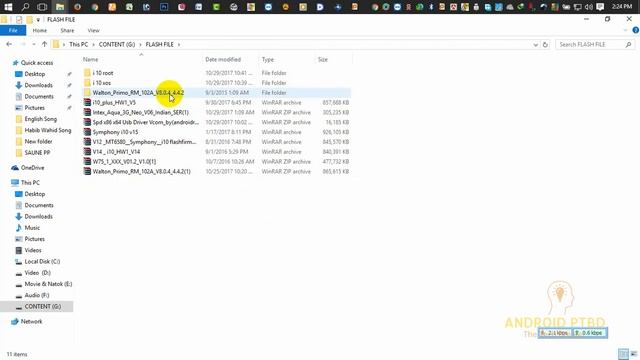
Task: Click This PC in the address bar
Action: pyautogui.click(x=78, y=44)
